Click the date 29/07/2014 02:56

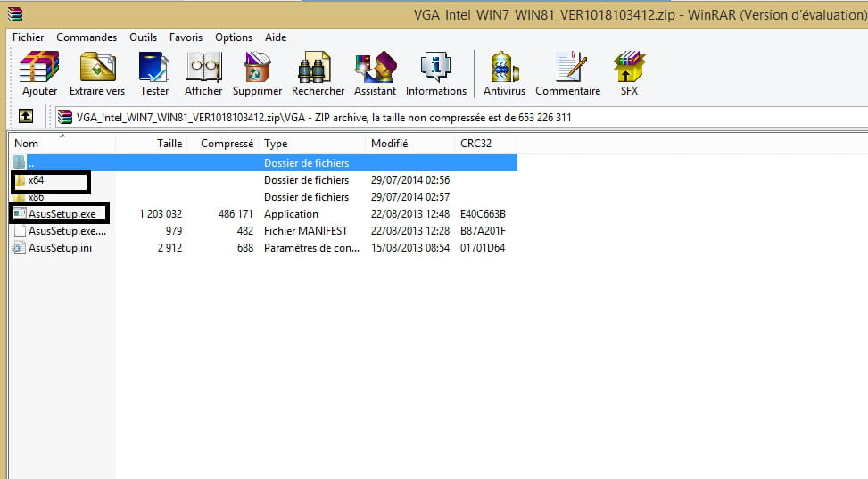tap(410, 180)
